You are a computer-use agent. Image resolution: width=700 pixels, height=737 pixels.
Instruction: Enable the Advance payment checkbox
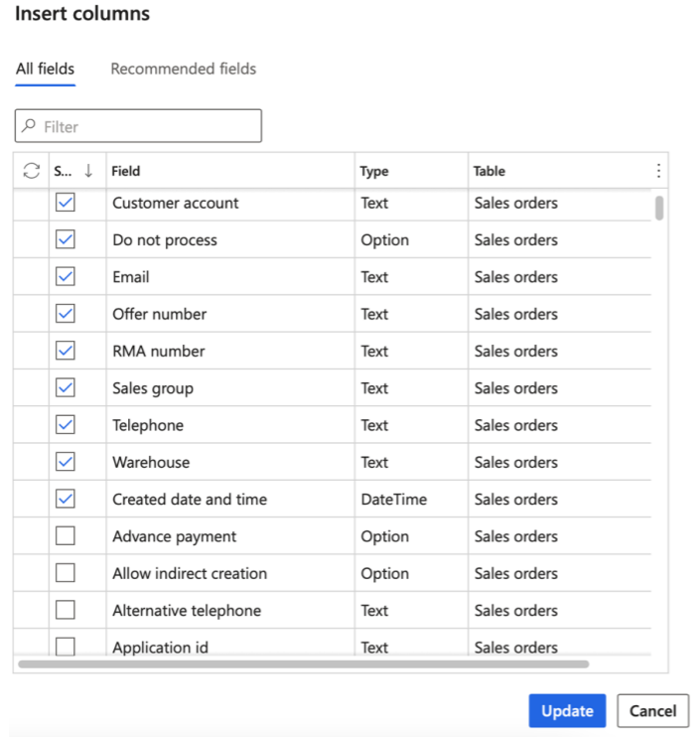(x=66, y=536)
